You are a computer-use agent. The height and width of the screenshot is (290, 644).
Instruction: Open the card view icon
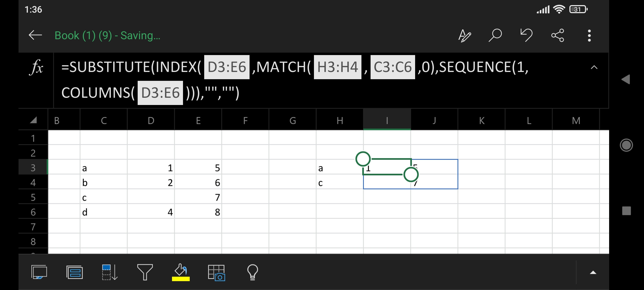[74, 272]
